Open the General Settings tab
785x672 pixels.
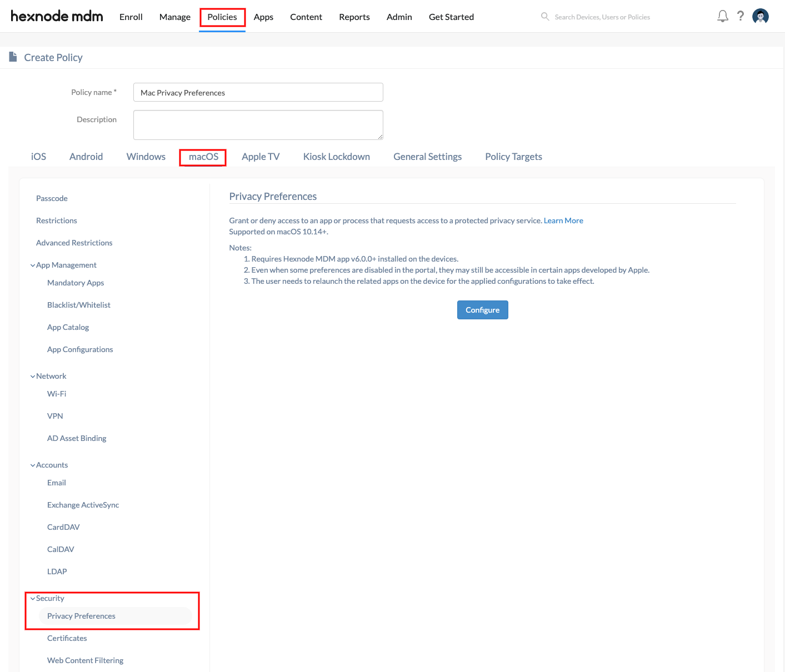(428, 157)
